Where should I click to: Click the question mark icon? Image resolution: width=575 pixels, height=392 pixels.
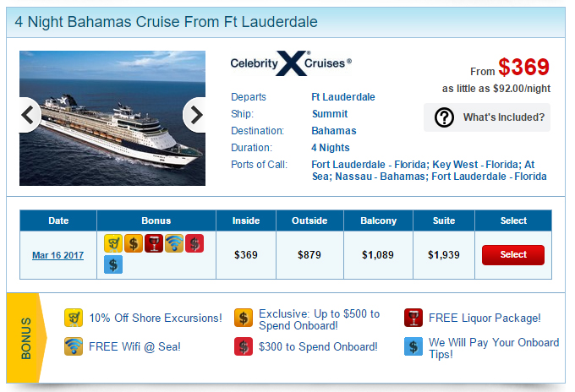point(444,117)
